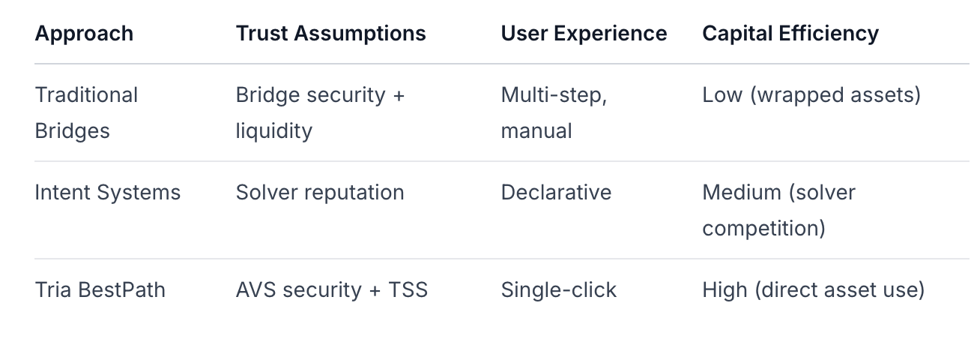980x342 pixels.
Task: Click the Trust Assumptions column header
Action: click(x=330, y=33)
